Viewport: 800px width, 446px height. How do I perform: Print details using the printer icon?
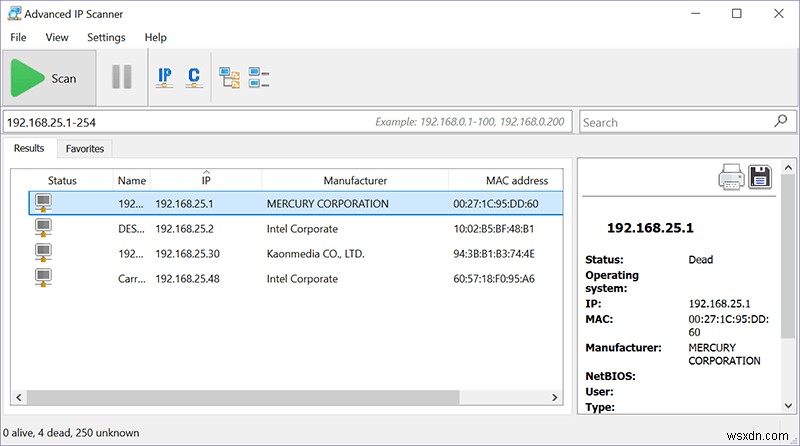(731, 178)
